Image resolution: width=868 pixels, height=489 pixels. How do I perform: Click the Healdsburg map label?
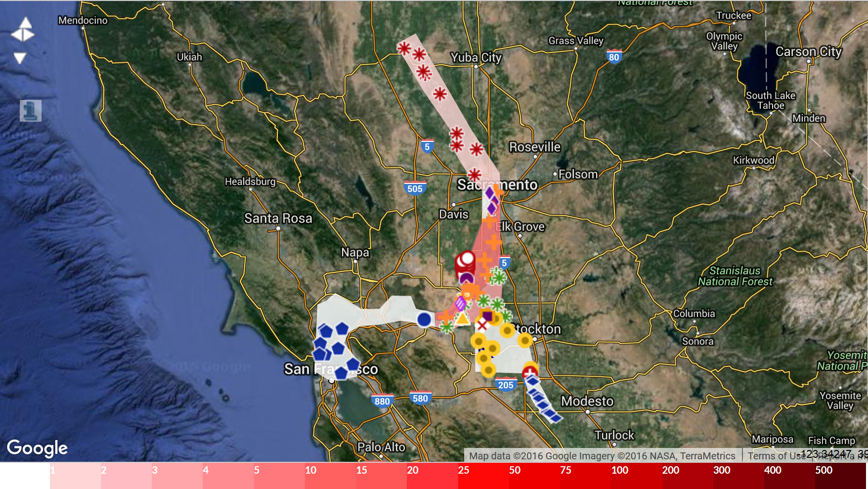coord(250,181)
